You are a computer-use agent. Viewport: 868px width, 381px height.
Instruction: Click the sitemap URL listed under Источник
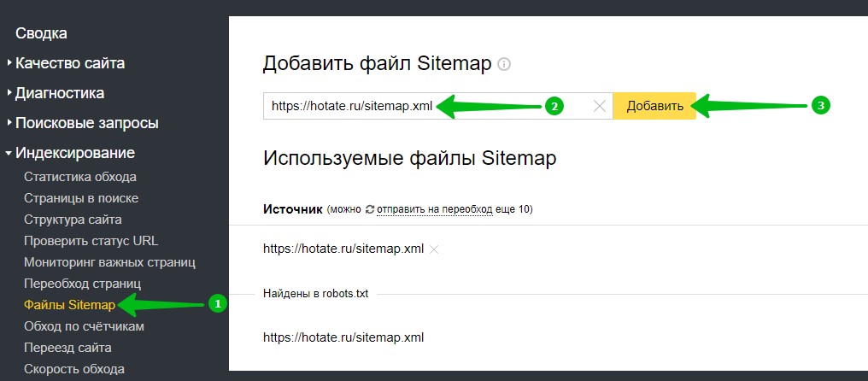tap(343, 249)
